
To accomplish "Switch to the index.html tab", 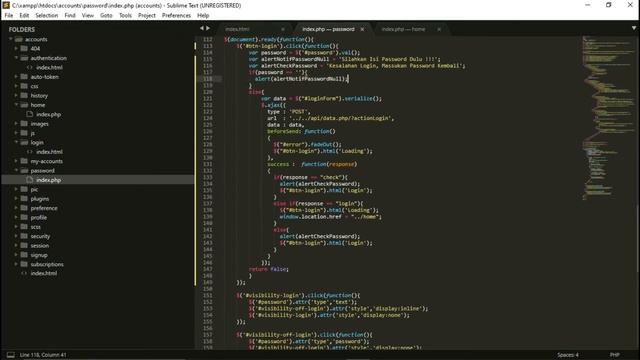I will tap(237, 29).
